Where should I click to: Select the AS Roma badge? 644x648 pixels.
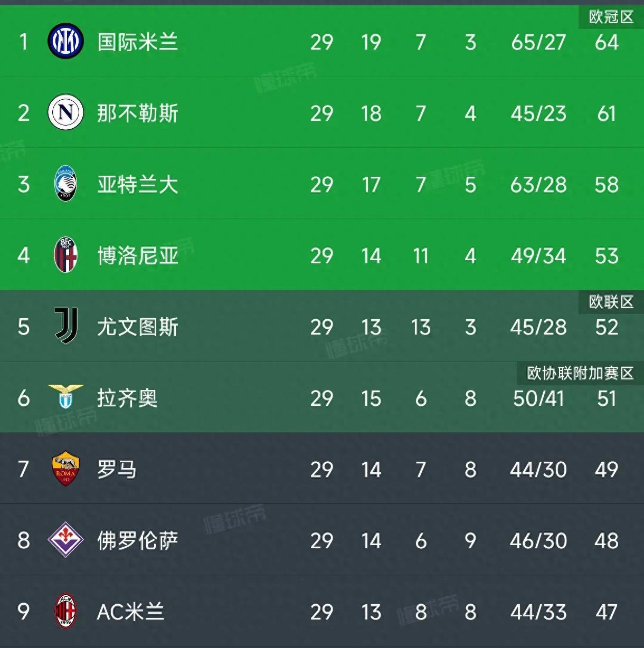pyautogui.click(x=65, y=469)
